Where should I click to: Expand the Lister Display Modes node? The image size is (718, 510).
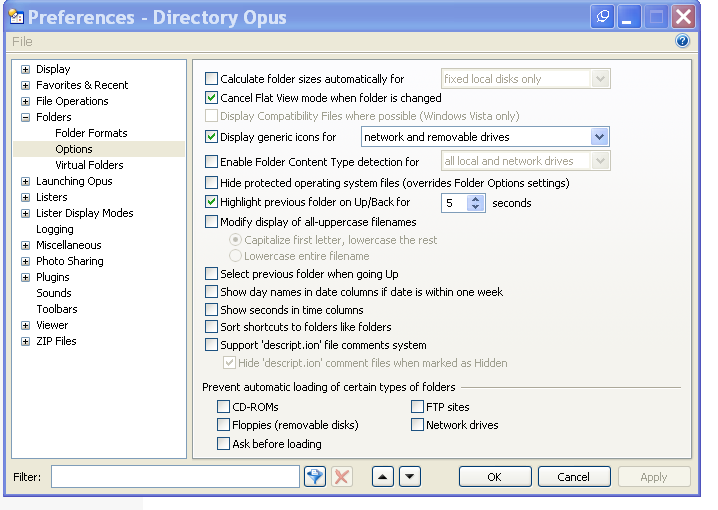(x=26, y=214)
